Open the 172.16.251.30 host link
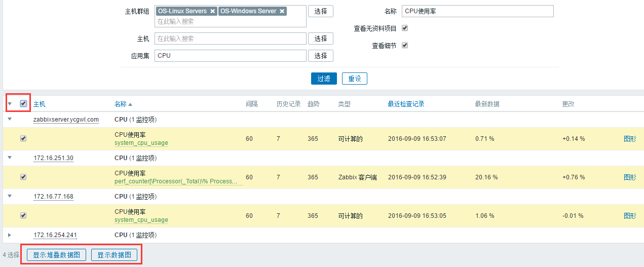This screenshot has height=267, width=644. pyautogui.click(x=53, y=158)
